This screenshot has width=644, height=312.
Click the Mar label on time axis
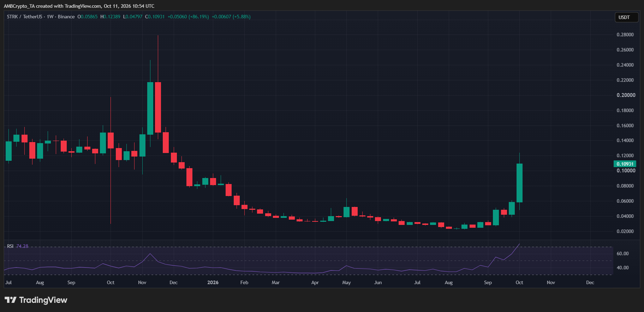276,282
